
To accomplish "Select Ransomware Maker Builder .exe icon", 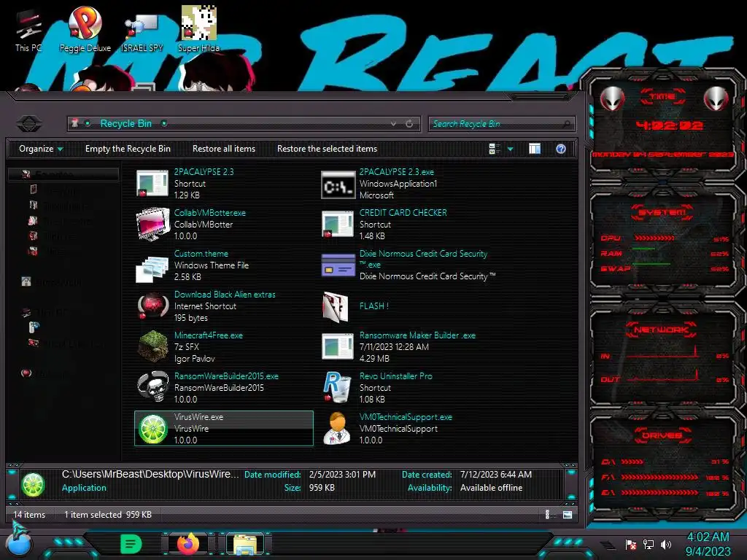I will click(338, 346).
